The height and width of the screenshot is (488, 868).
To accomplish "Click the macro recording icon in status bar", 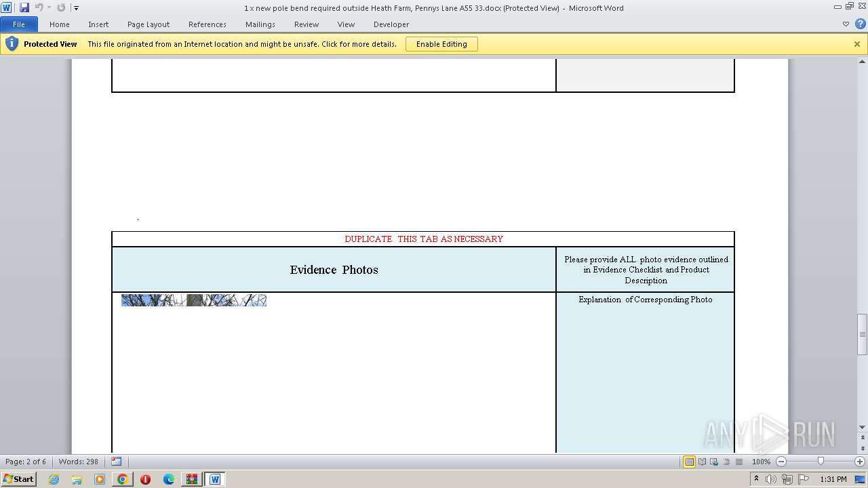I will coord(116,462).
